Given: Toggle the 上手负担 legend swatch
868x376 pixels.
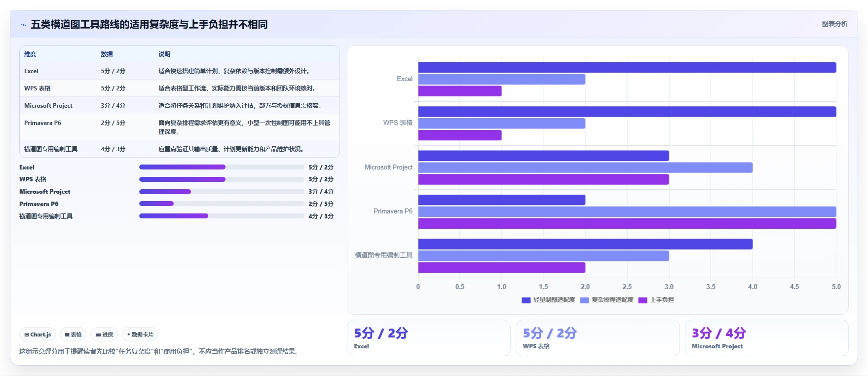Looking at the screenshot, I should [642, 300].
